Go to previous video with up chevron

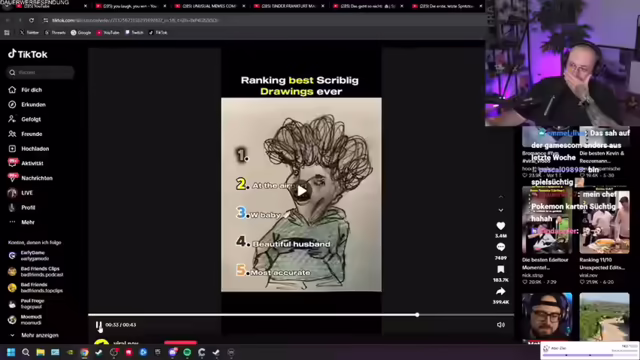pos(501,197)
